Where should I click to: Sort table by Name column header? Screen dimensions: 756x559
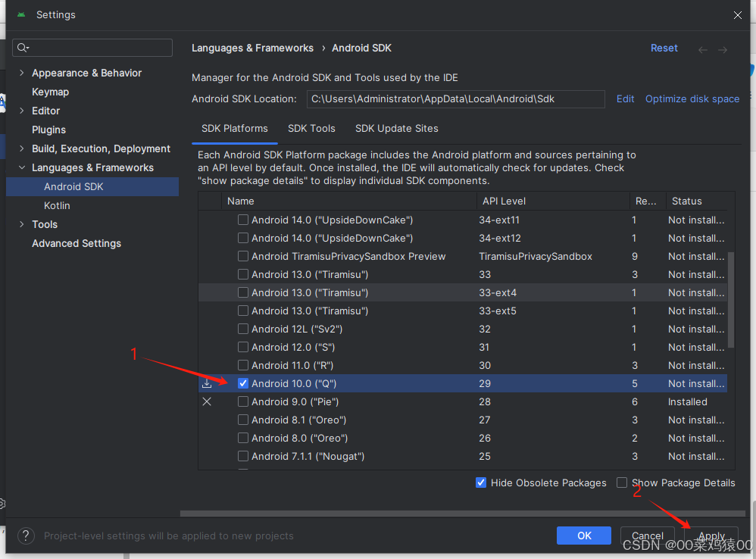[348, 201]
